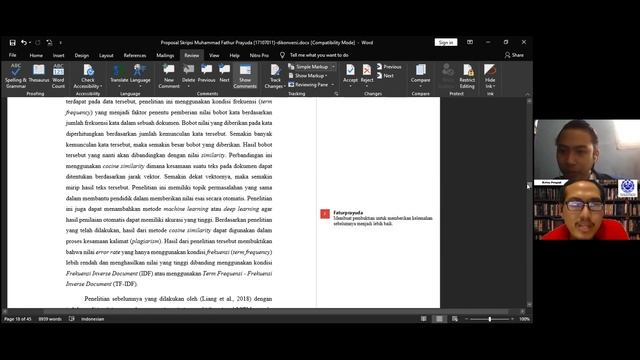Click the vertical scrollbar of the document

529,203
